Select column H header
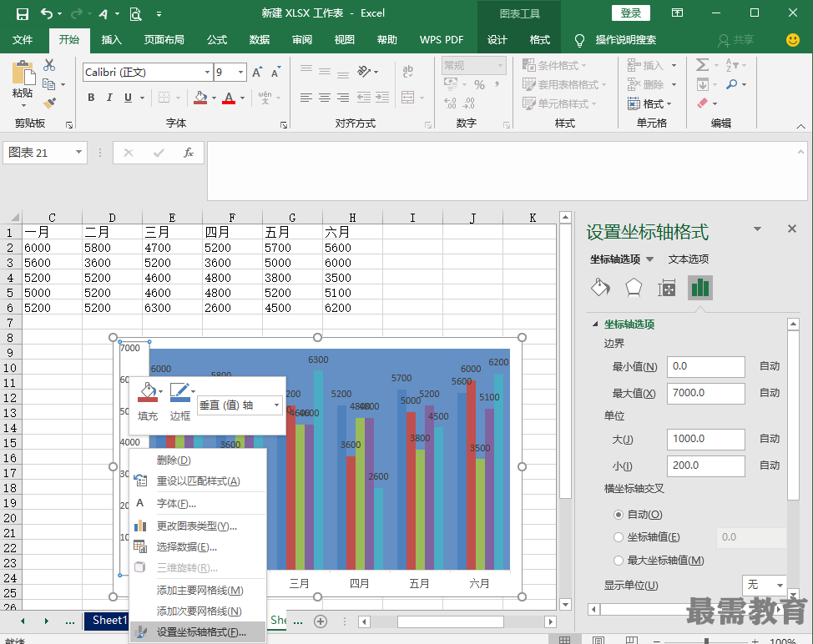This screenshot has height=644, width=813. point(352,218)
